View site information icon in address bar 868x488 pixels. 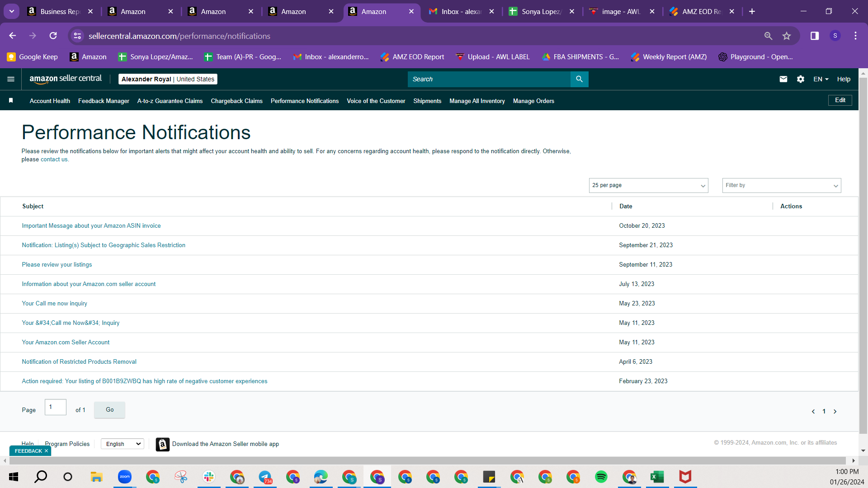(x=78, y=36)
